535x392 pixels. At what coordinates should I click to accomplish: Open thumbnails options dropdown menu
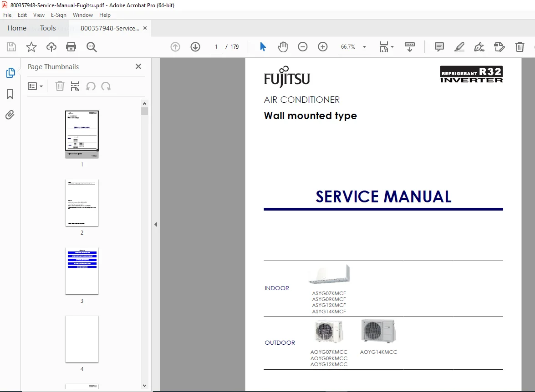click(x=35, y=86)
